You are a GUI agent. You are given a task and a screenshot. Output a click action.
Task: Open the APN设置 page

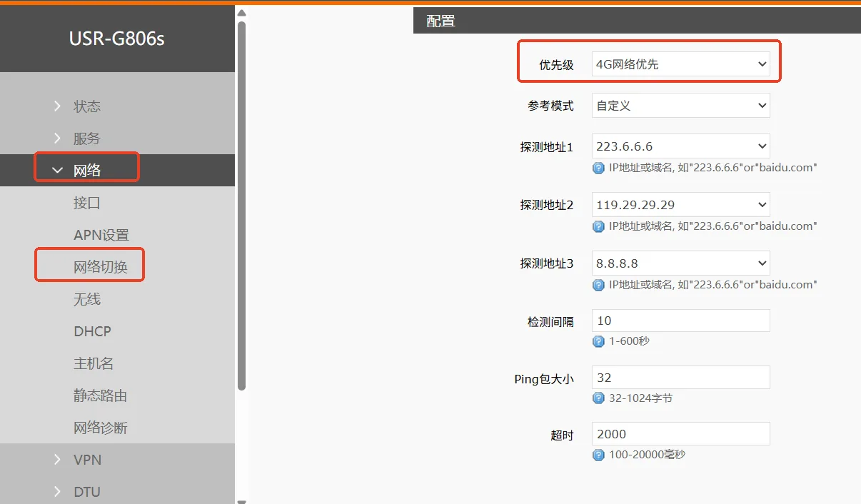pos(101,235)
